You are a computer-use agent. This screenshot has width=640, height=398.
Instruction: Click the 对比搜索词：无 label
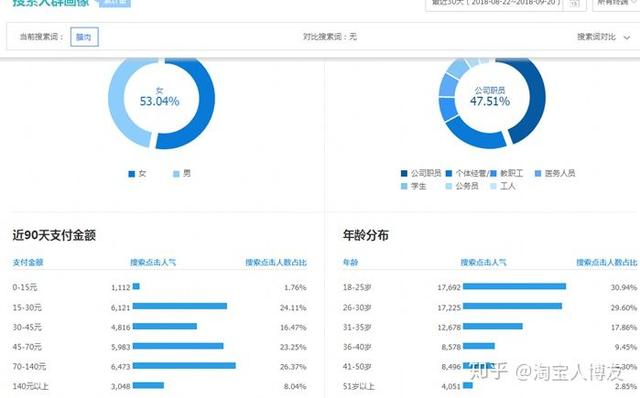[x=330, y=37]
